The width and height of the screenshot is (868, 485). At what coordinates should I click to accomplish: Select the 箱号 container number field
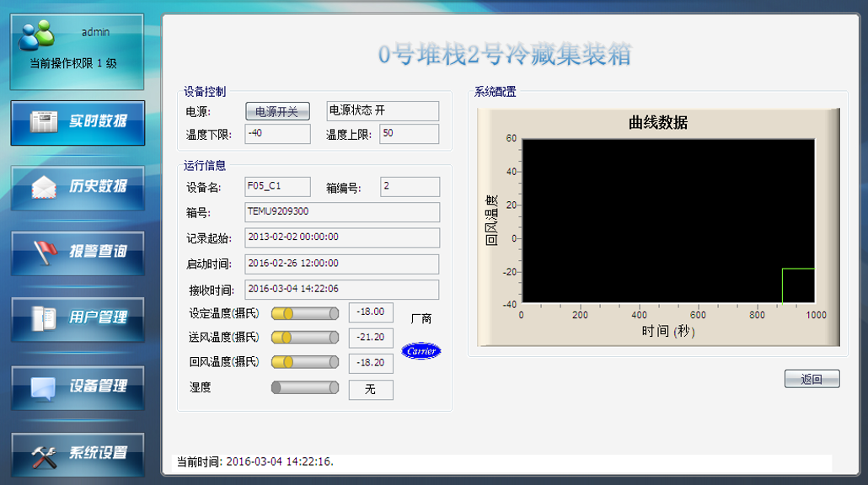[x=341, y=212]
